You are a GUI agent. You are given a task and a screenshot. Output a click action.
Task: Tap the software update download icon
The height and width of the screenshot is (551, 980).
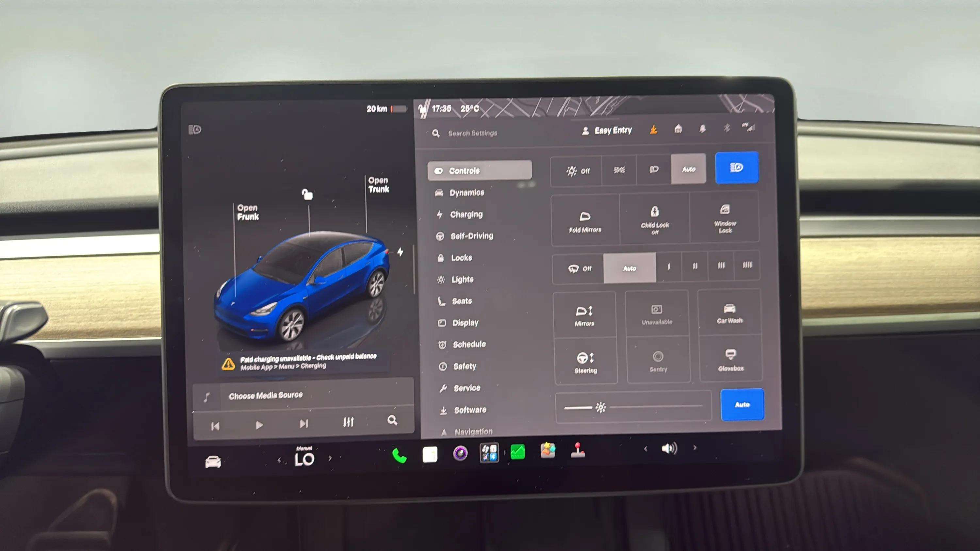pos(654,130)
